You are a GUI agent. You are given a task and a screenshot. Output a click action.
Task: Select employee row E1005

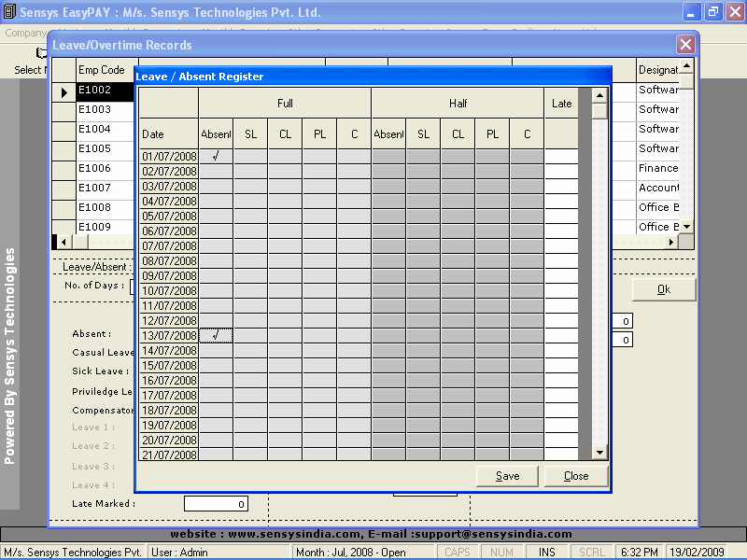pos(105,148)
